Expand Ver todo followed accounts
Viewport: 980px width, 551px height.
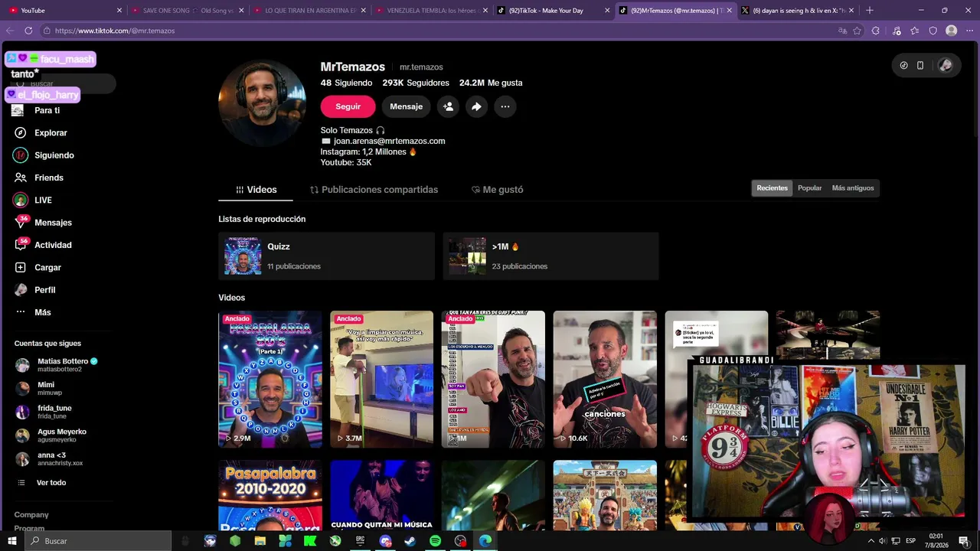tap(51, 483)
